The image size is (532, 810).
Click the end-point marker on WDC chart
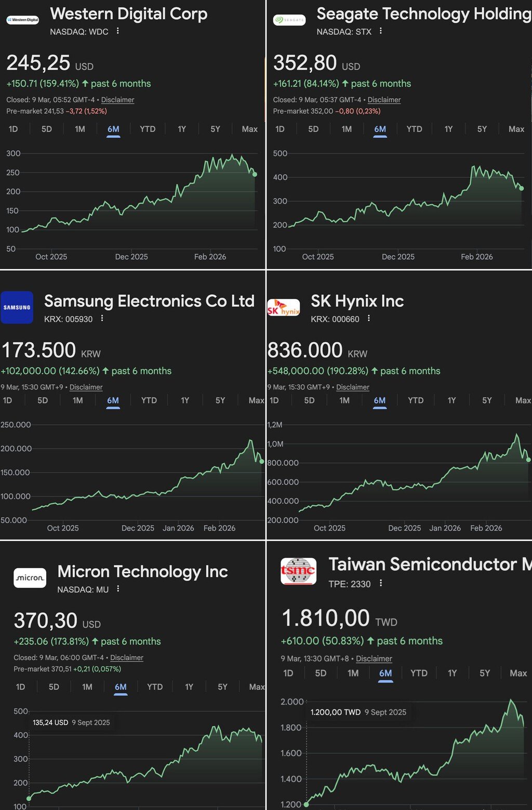click(255, 174)
